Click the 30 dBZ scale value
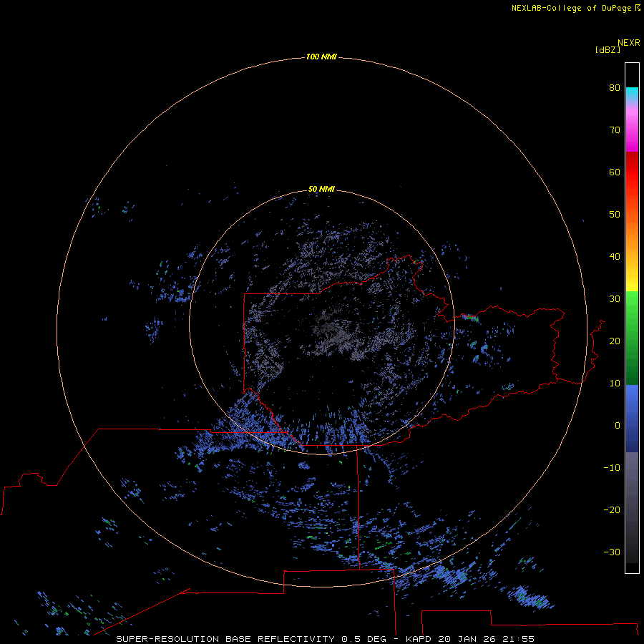The image size is (644, 644). [x=615, y=299]
